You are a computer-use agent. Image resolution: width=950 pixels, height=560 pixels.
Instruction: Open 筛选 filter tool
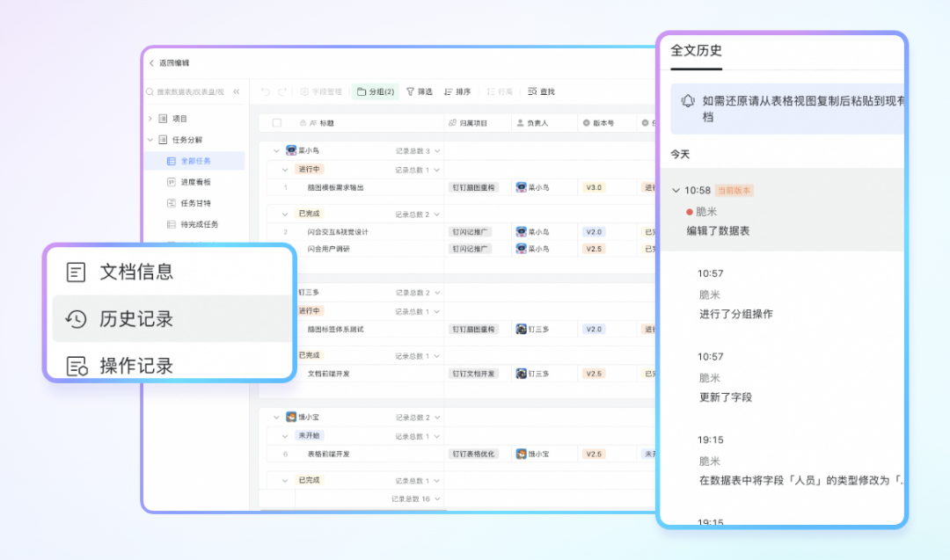pyautogui.click(x=419, y=91)
